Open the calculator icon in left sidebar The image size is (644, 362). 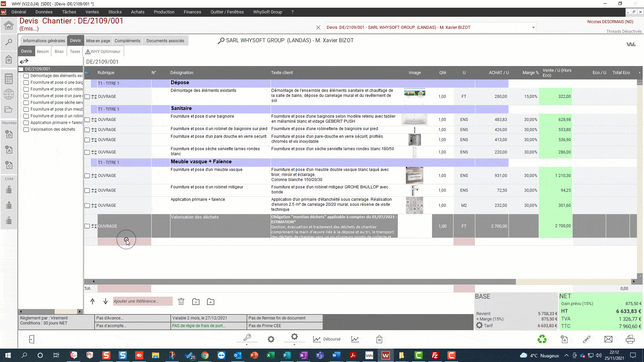9,79
